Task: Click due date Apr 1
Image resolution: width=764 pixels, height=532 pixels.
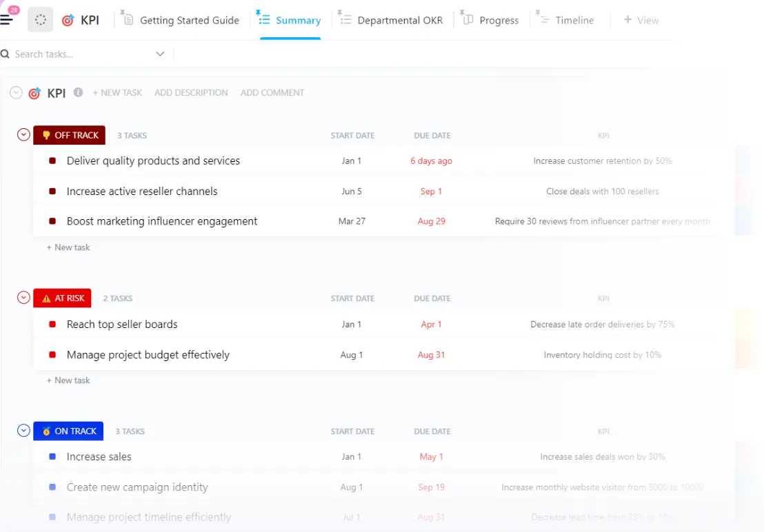Action: pos(431,324)
